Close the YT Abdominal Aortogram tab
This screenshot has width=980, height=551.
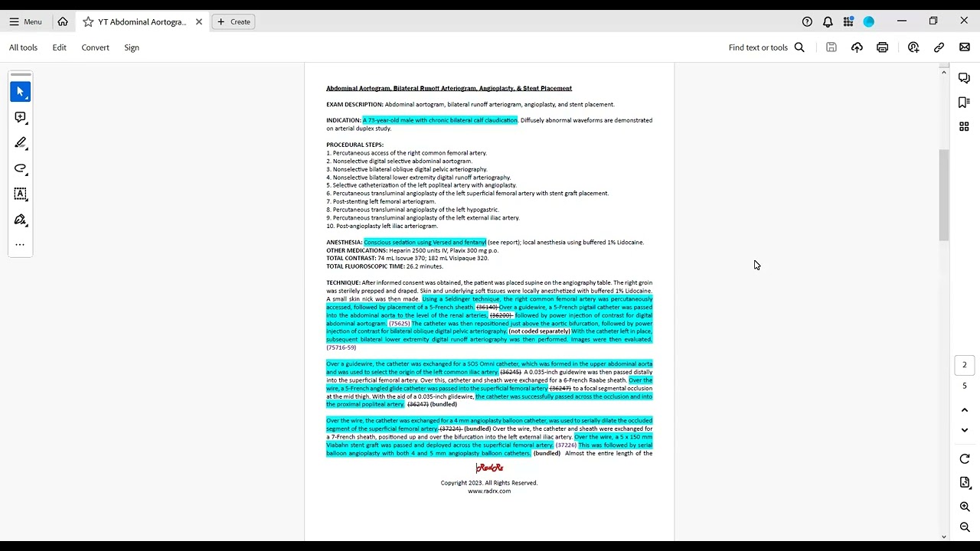(x=199, y=21)
